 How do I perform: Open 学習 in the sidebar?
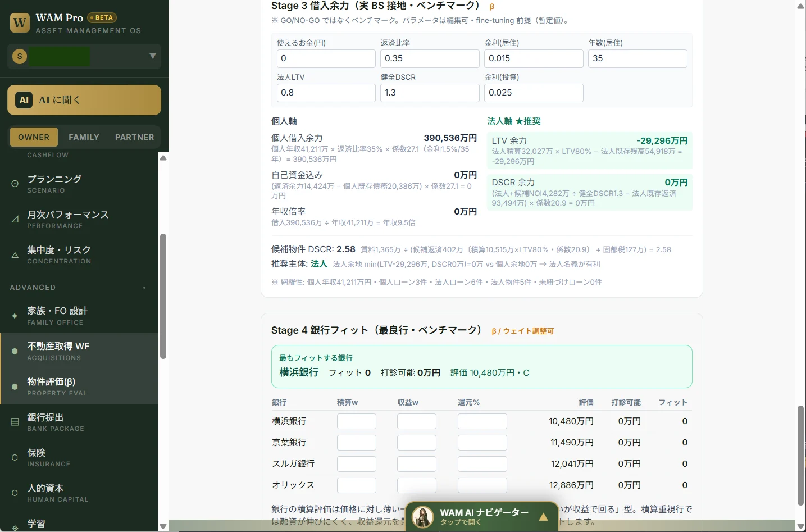(79, 524)
